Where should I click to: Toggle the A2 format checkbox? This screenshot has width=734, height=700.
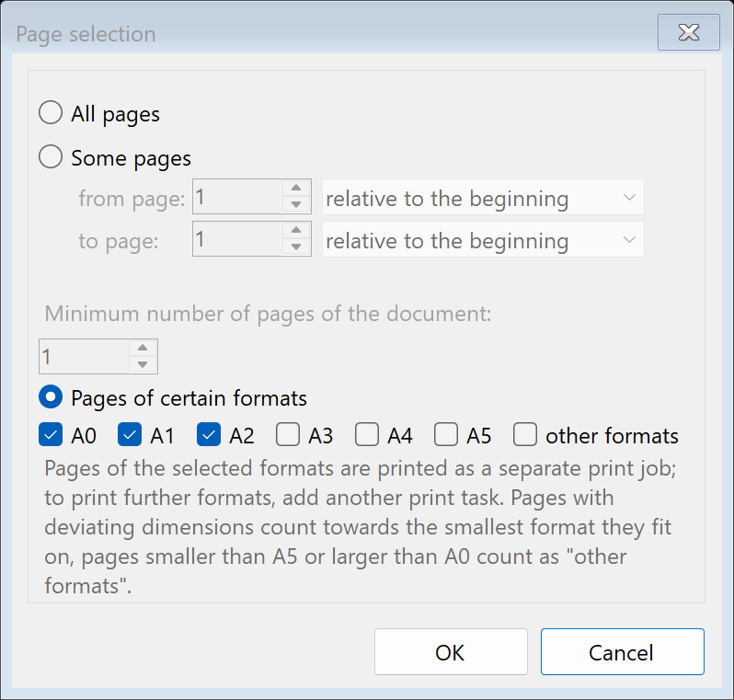click(x=209, y=434)
